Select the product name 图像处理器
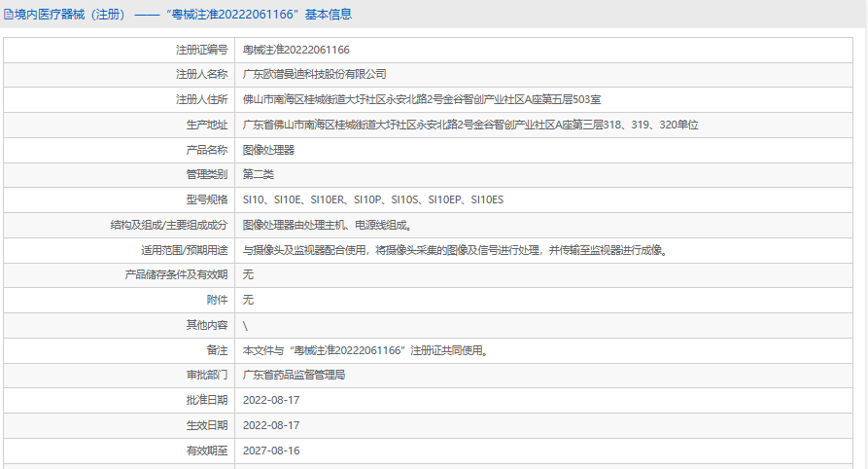Viewport: 868px width, 469px height. pyautogui.click(x=268, y=150)
